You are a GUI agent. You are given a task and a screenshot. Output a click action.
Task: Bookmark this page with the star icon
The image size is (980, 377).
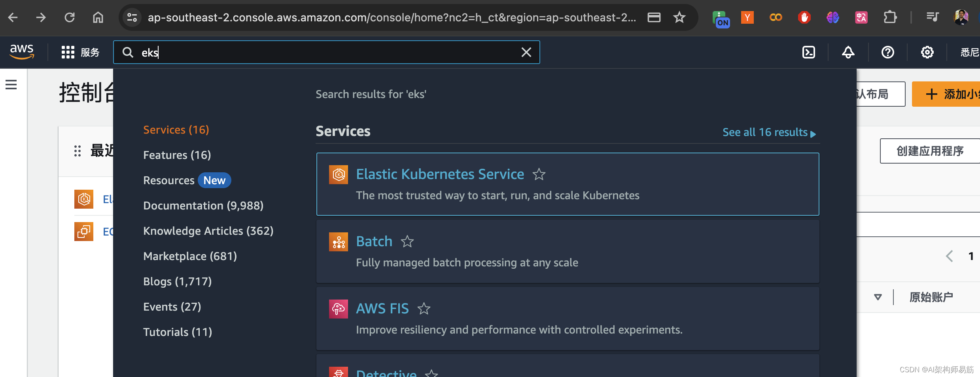click(679, 17)
